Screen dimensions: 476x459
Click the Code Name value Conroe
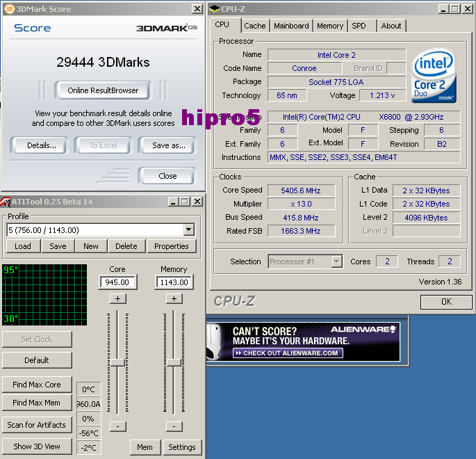[x=304, y=68]
